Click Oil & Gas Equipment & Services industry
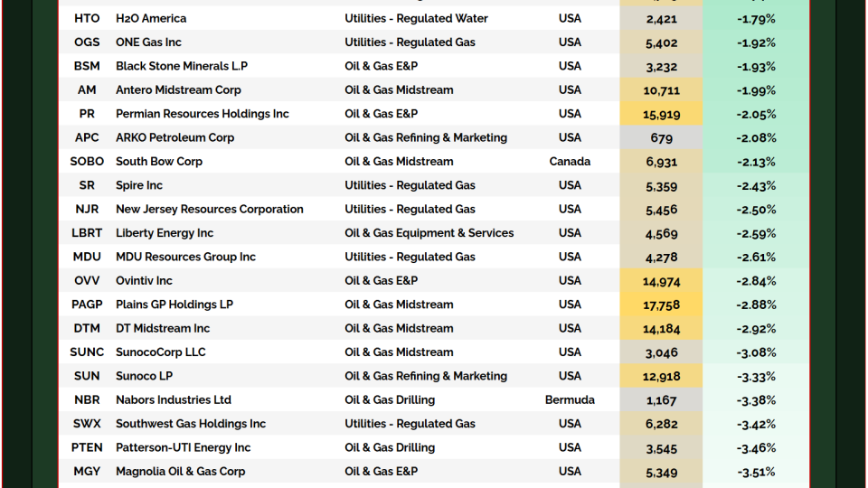Image resolution: width=868 pixels, height=488 pixels. click(x=429, y=233)
